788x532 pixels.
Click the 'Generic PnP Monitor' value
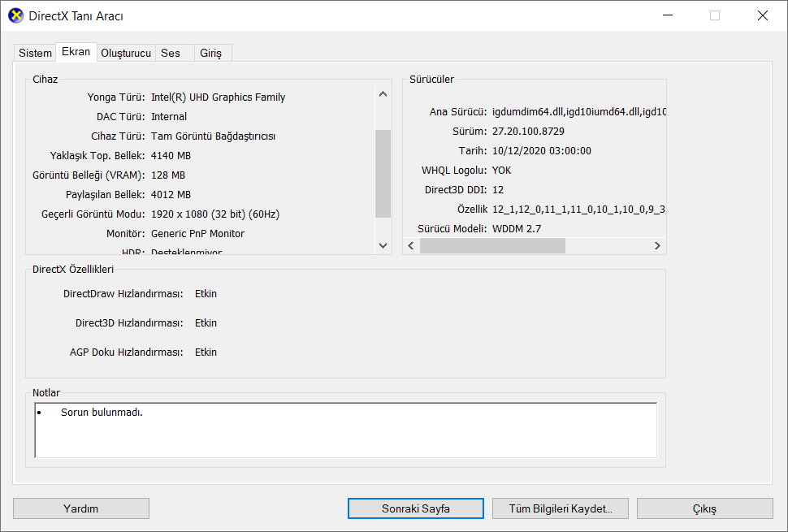click(x=197, y=234)
